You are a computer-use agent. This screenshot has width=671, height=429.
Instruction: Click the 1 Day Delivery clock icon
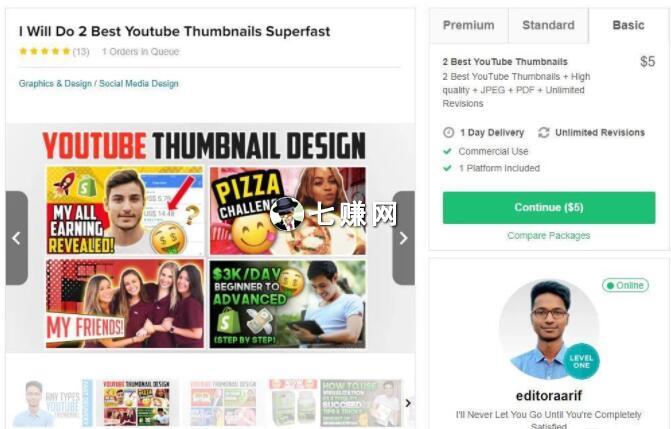[x=448, y=133]
